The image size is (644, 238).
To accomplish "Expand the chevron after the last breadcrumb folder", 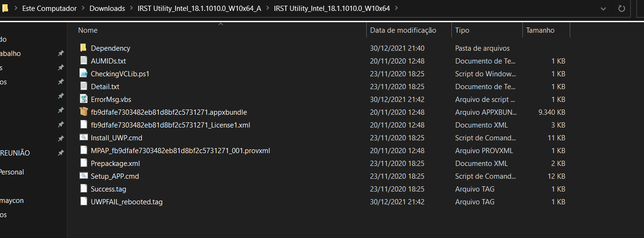I will pos(396,8).
